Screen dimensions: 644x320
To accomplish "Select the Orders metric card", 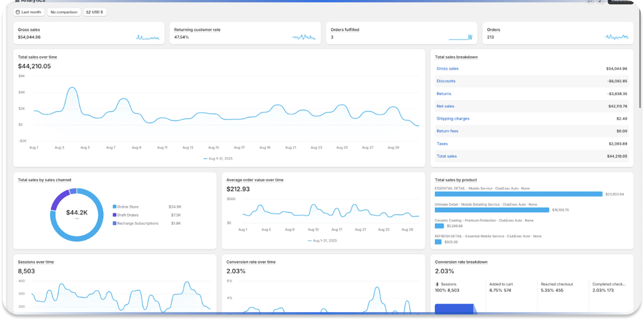I will click(x=557, y=33).
